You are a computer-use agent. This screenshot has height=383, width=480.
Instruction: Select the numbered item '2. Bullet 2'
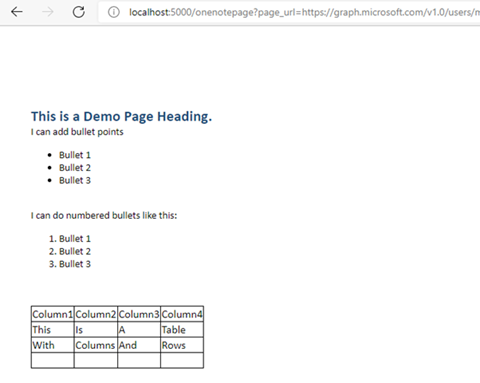70,251
